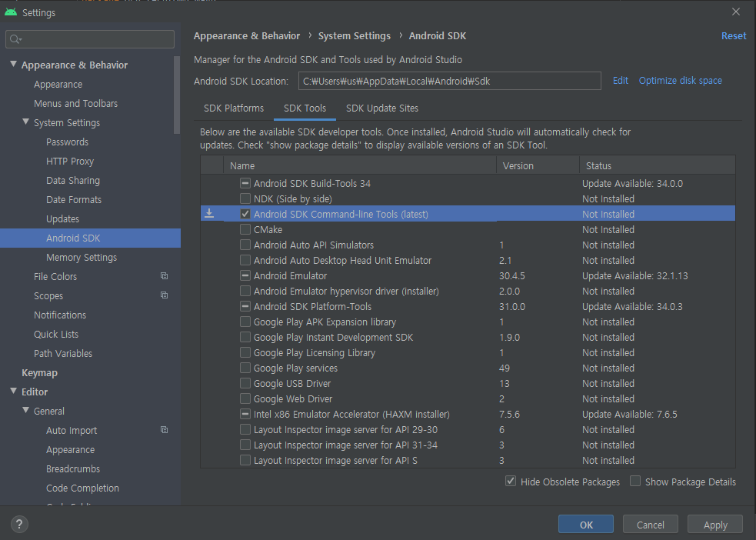The image size is (756, 540).
Task: Open Passwords settings page
Action: click(68, 142)
